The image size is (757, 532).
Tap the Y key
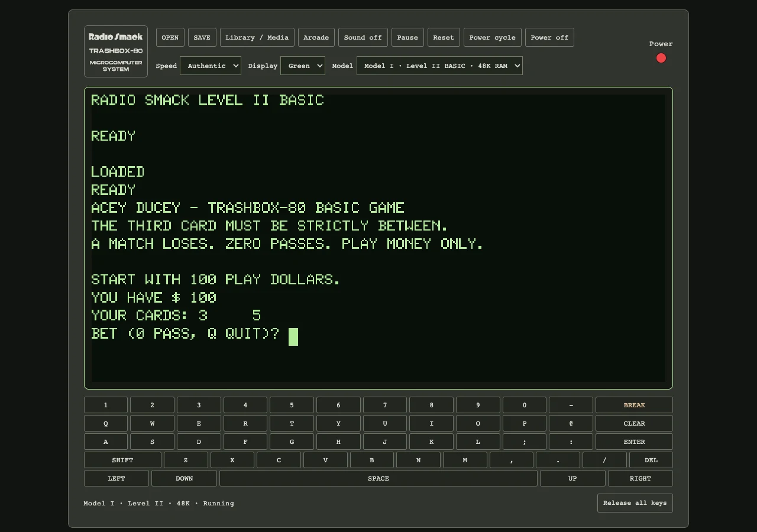pyautogui.click(x=338, y=423)
